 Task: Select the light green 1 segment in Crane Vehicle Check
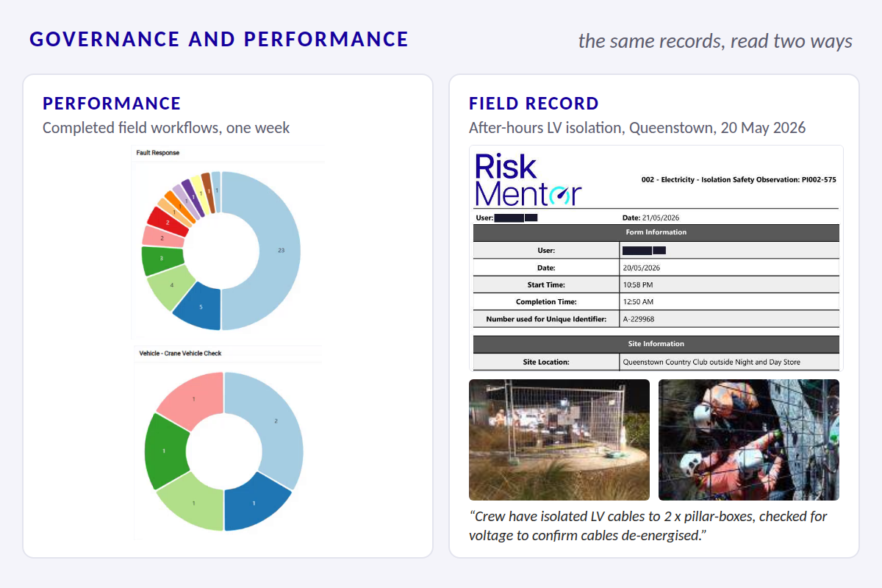(x=193, y=503)
